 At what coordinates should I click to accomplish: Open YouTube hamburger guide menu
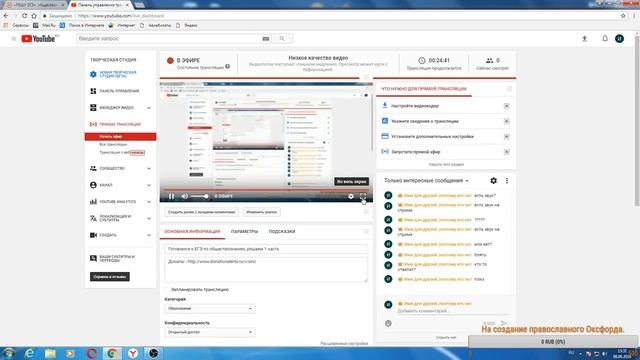coord(13,38)
